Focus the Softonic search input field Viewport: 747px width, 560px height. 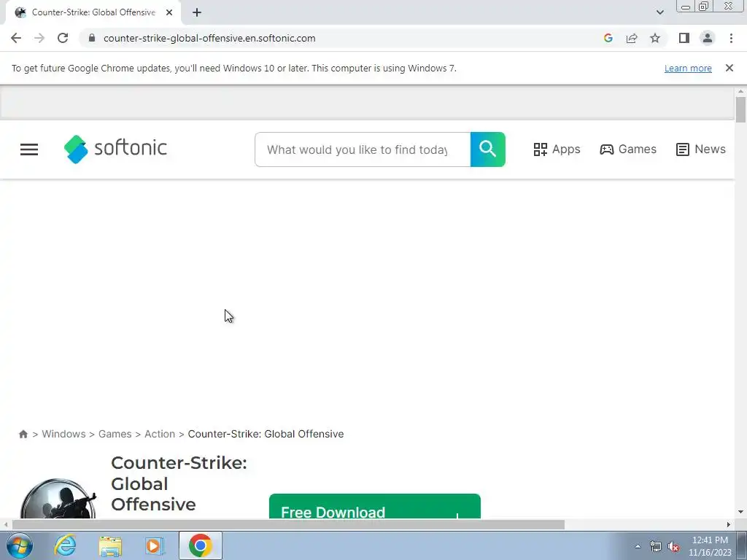pos(363,149)
